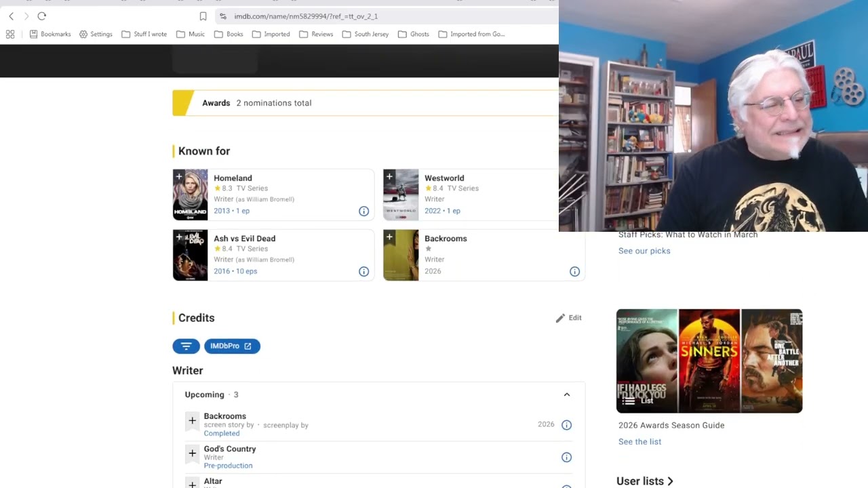Show info for Ash vs Evil Dead card
Viewport: 868px width, 488px height.
tap(364, 272)
